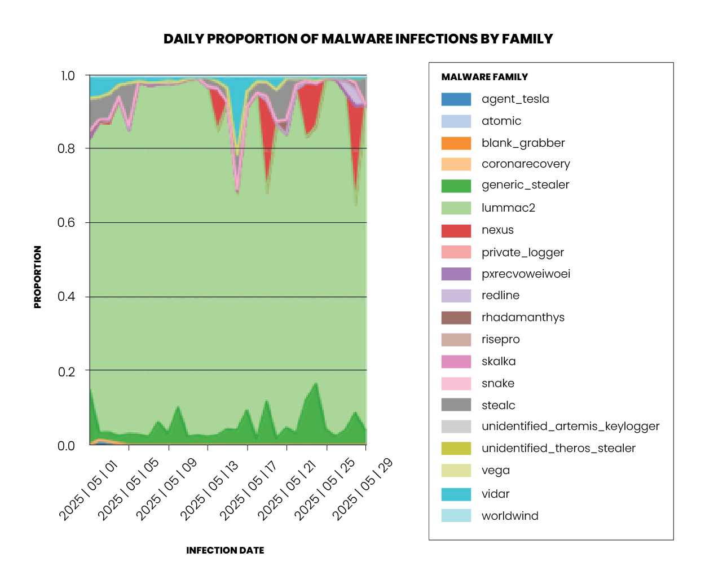Click the rhadamanthys legend label
Image resolution: width=705 pixels, height=588 pixels.
point(523,317)
